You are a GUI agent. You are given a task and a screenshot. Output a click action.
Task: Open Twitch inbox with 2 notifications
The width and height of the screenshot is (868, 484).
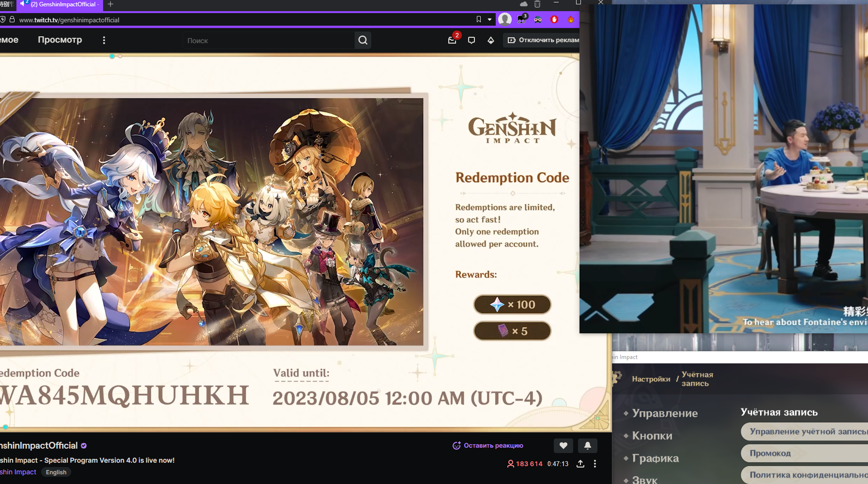[x=453, y=40]
